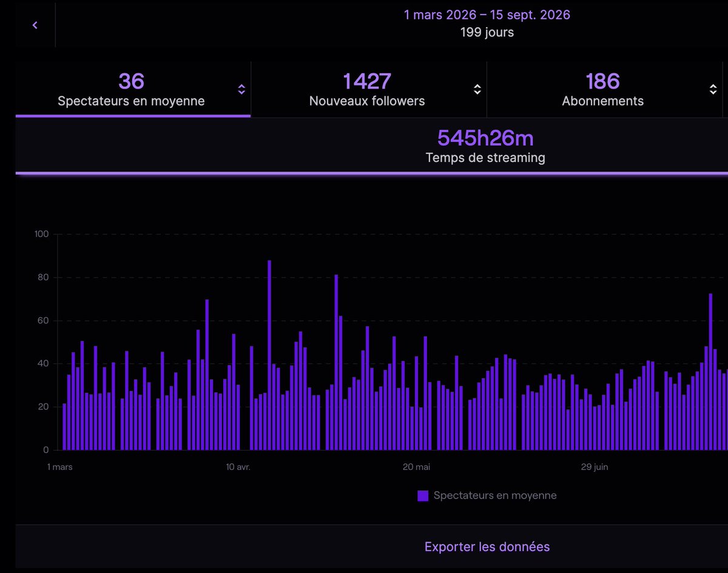Open date range 1 mars 2026 – 15 sept. 2026
This screenshot has width=728, height=573.
(x=487, y=15)
